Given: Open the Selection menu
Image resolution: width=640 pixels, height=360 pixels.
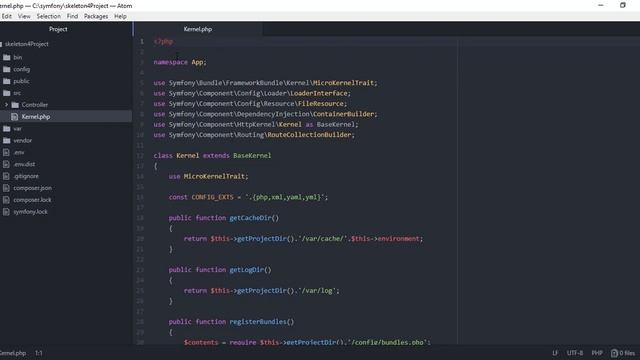Looking at the screenshot, I should (49, 16).
